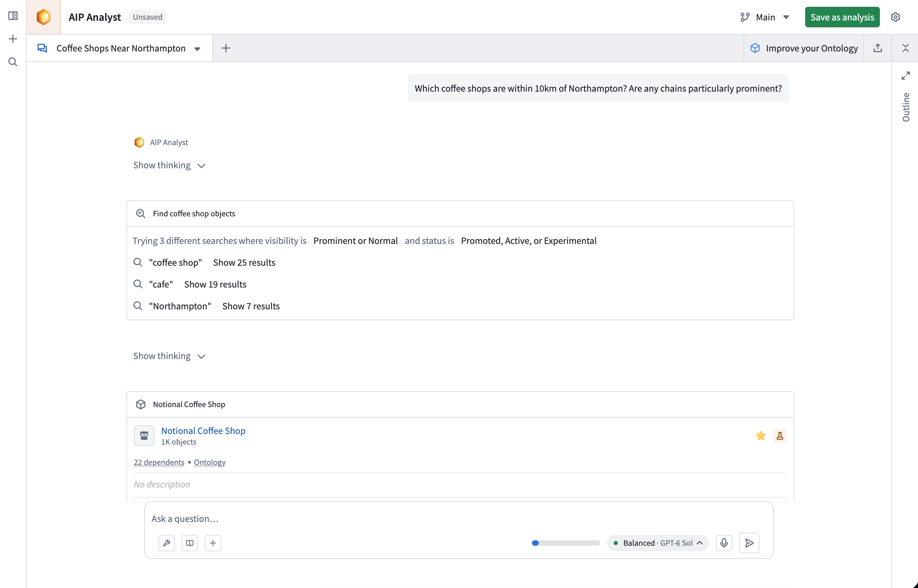Click the Unsaved status badge
918x588 pixels.
(148, 17)
